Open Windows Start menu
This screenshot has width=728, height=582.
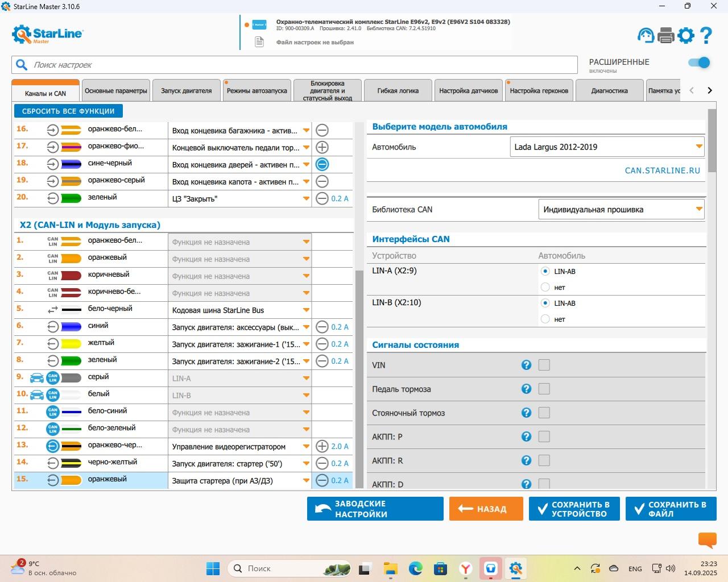point(213,568)
